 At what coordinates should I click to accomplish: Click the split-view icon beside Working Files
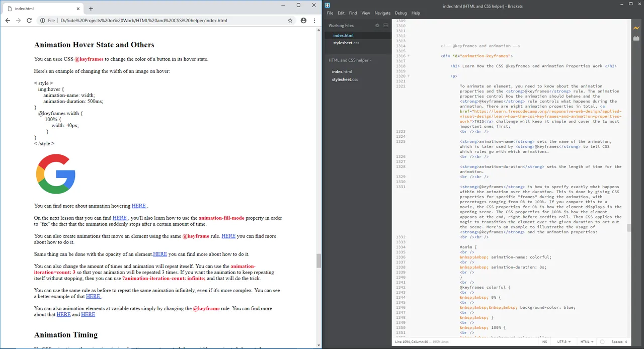(386, 25)
